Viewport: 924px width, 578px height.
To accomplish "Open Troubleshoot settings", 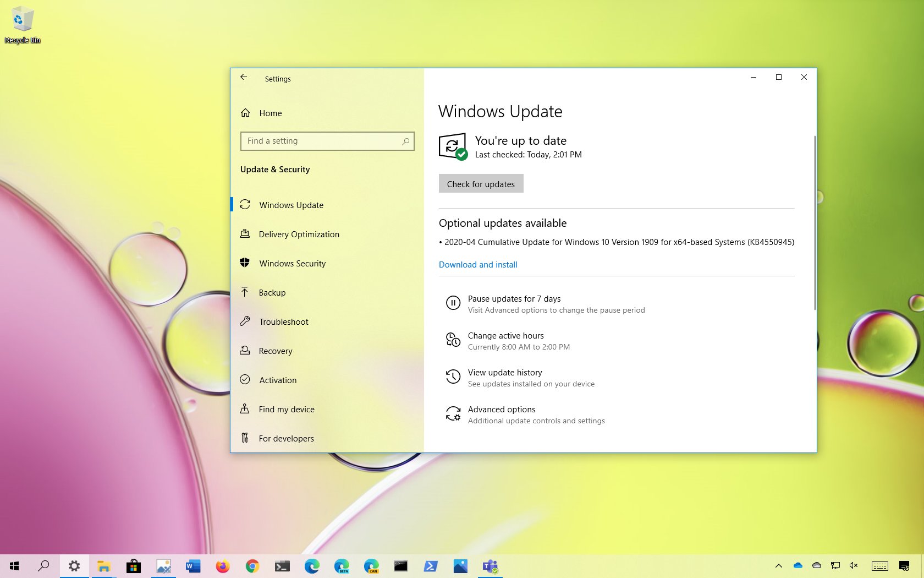I will pyautogui.click(x=283, y=321).
